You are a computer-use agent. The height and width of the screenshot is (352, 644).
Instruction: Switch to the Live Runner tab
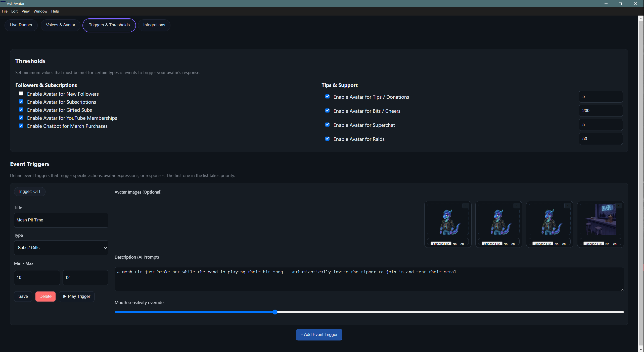21,25
